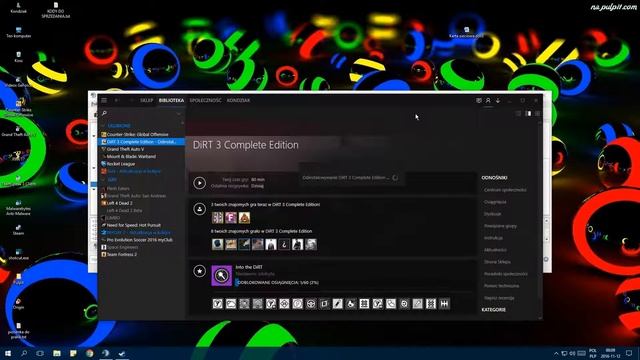
Task: Open Steam shortcut on desktop
Action: tap(18, 230)
